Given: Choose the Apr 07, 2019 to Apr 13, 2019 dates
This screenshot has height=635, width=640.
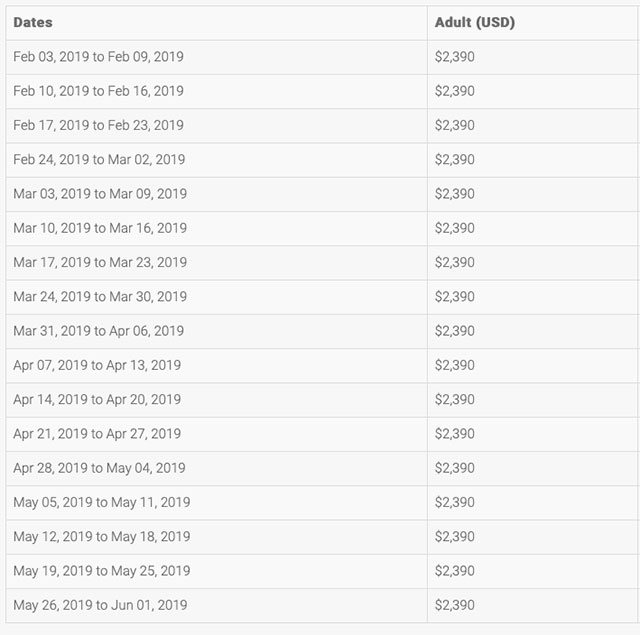Looking at the screenshot, I should (x=97, y=365).
